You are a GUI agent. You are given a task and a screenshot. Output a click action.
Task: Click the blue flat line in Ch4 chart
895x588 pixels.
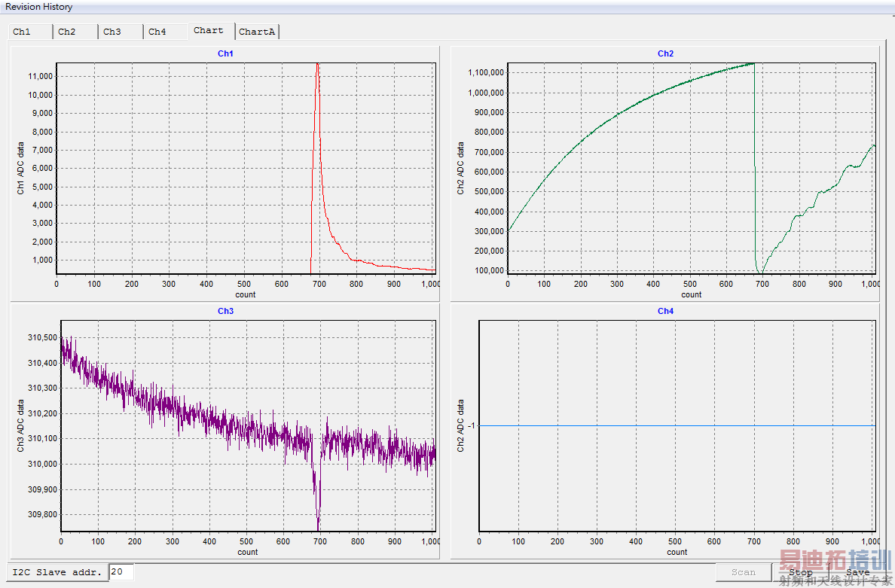click(x=677, y=425)
